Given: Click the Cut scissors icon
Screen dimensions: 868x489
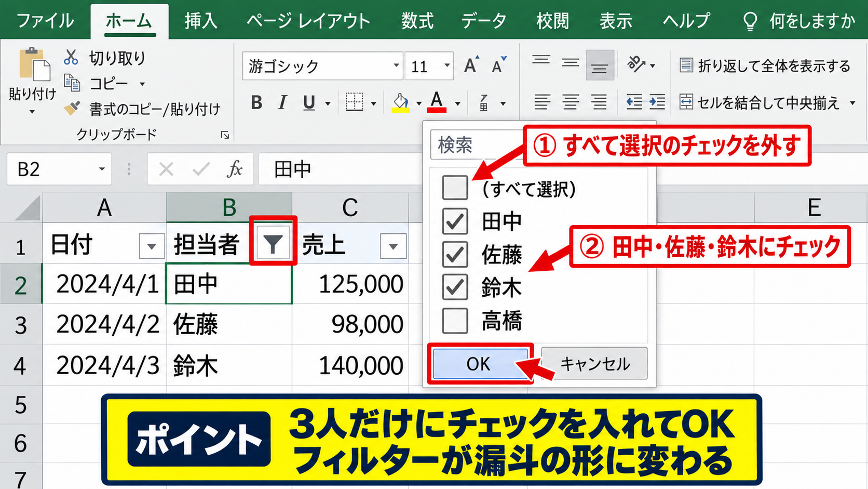Looking at the screenshot, I should [x=71, y=57].
